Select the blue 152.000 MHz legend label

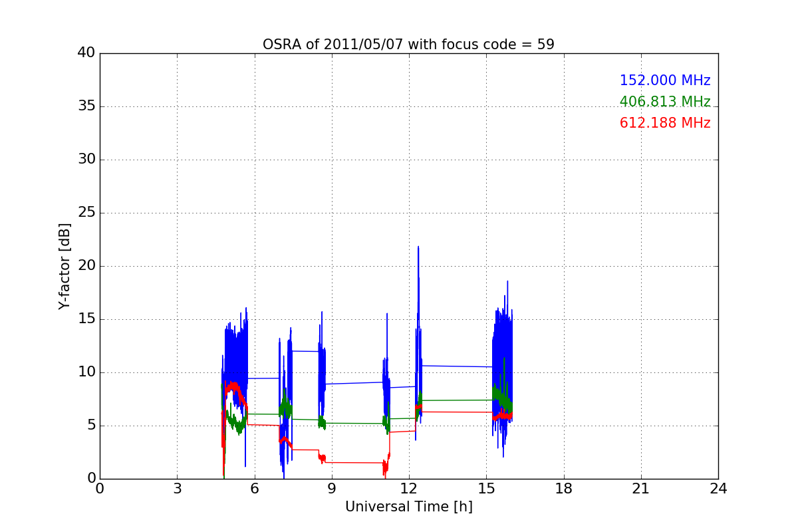tap(665, 80)
